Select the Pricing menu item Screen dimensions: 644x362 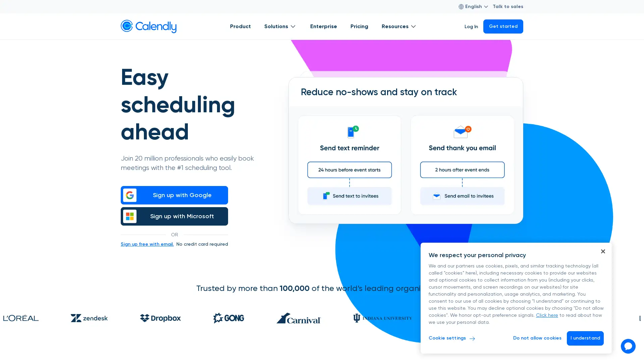359,26
